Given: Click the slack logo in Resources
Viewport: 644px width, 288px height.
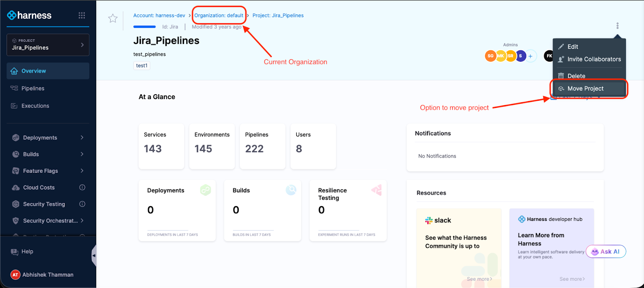Looking at the screenshot, I should click(x=429, y=220).
